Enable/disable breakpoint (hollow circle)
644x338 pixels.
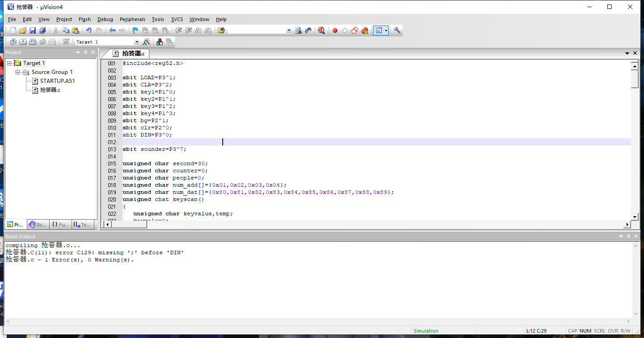coord(344,30)
